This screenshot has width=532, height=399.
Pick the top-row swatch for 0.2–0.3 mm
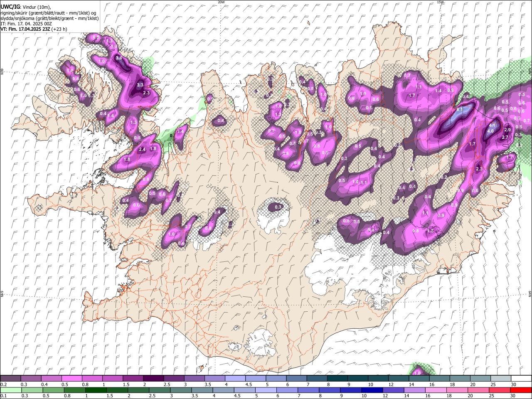pos(10,378)
